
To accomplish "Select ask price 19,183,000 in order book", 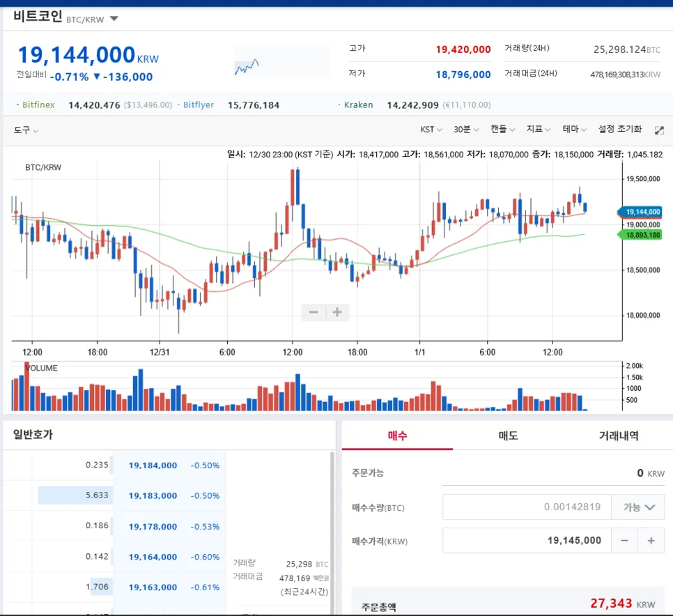I will 153,496.
